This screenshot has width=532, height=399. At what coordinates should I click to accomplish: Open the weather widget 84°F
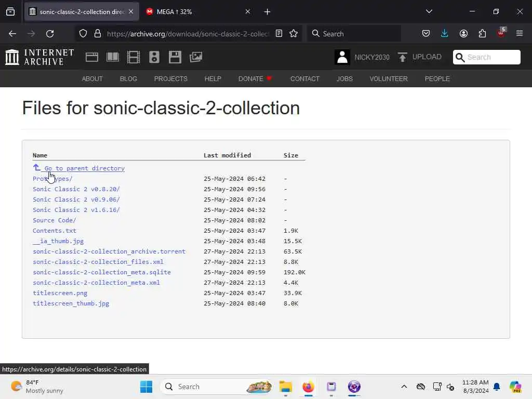[x=37, y=387]
